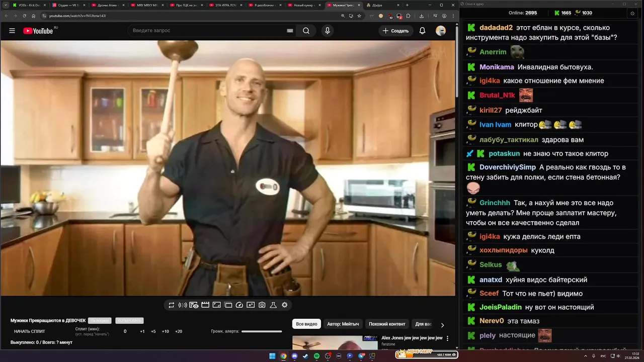Click the loop icon in player toolbar

point(172,305)
